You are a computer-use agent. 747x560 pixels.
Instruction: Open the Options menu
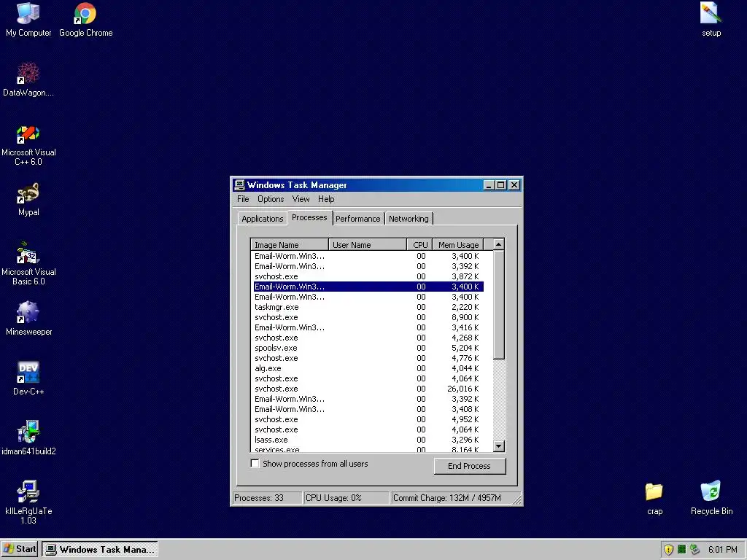click(x=271, y=199)
